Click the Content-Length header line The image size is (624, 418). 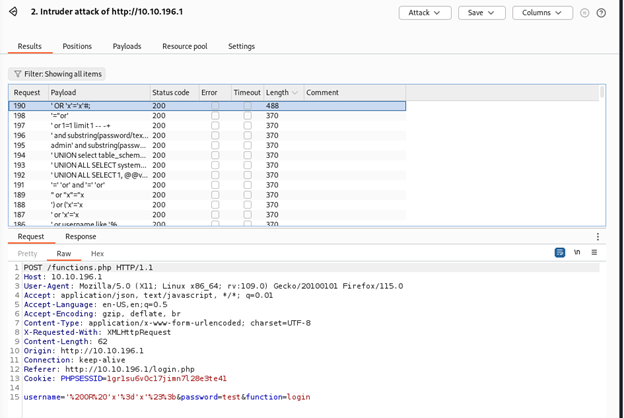65,342
